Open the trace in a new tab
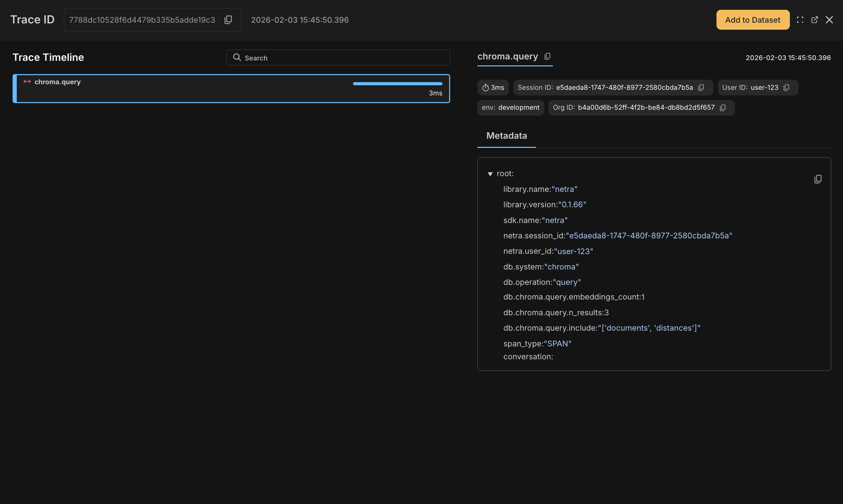 click(815, 20)
